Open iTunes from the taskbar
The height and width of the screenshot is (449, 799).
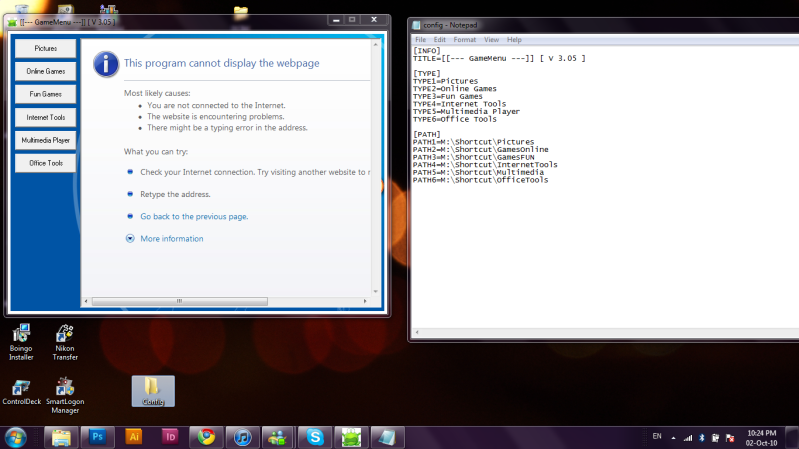pos(242,437)
